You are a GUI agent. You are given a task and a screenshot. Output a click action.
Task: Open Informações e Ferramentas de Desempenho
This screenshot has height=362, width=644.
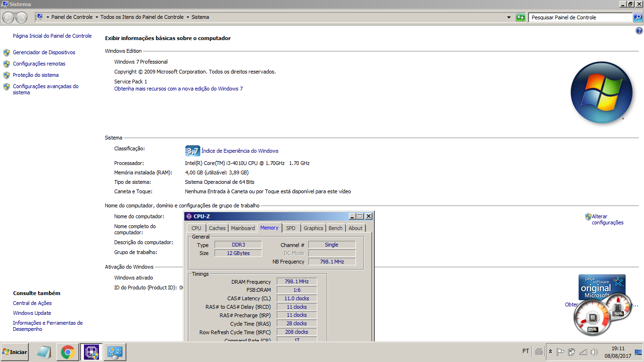[48, 326]
